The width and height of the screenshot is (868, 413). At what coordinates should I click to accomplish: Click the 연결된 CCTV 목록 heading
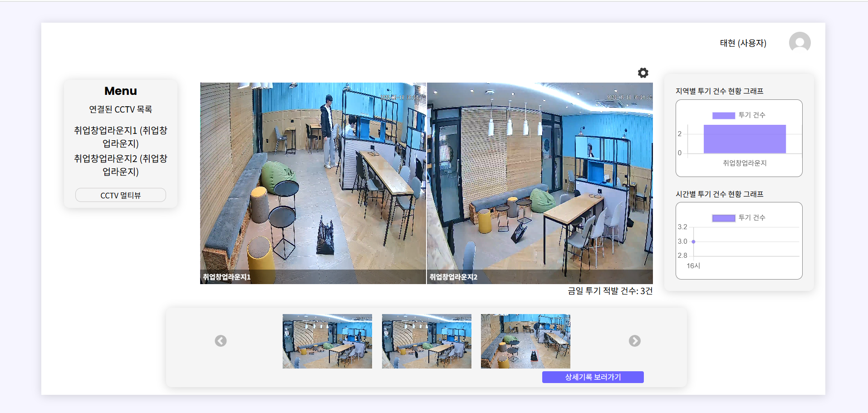tap(121, 109)
